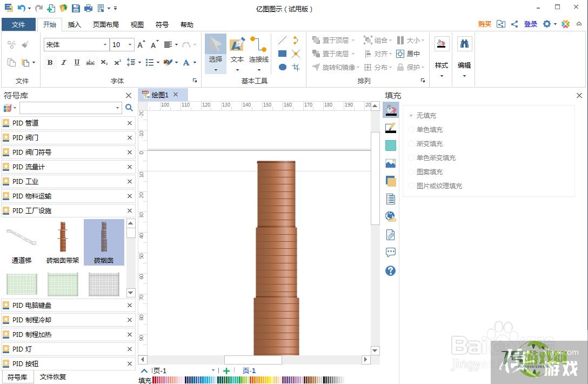The width and height of the screenshot is (588, 384).
Task: Open the picture panel icon
Action: click(x=390, y=163)
